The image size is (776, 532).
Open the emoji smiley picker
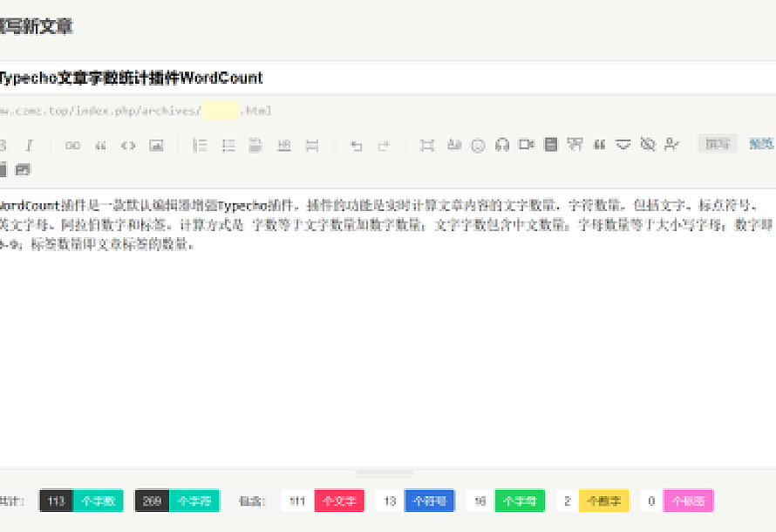pos(478,146)
